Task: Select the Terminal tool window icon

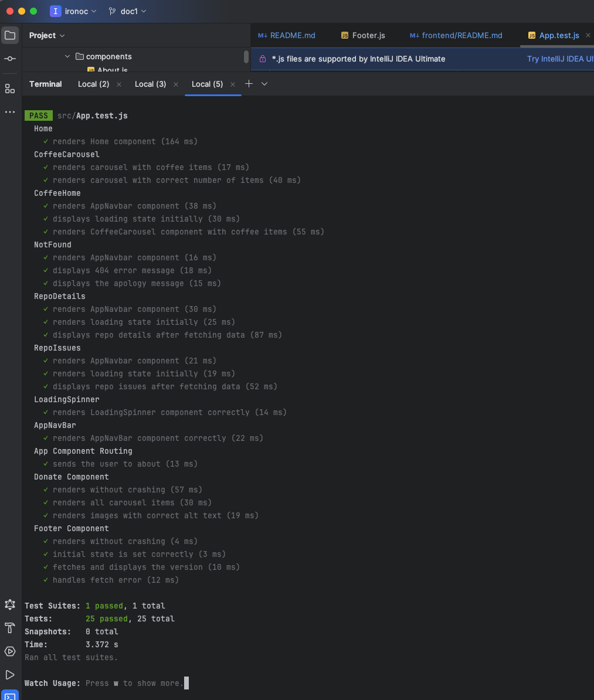Action: click(x=10, y=695)
